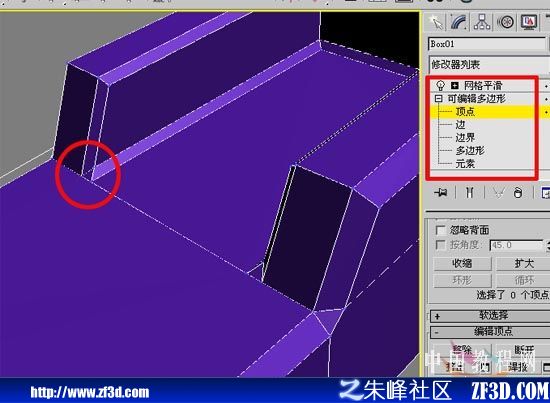The width and height of the screenshot is (550, 403).
Task: Collapse the 可编辑多边形 tree node
Action: coord(438,99)
